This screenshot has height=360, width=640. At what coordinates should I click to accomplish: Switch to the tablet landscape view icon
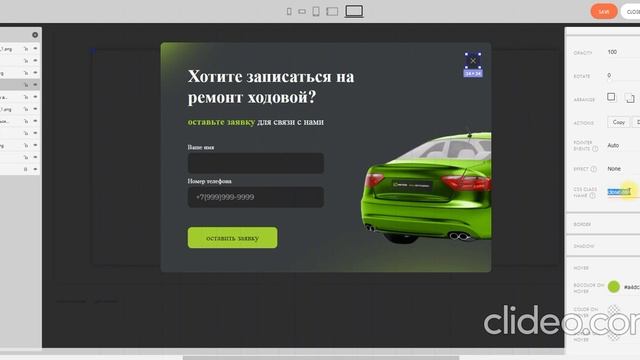[x=332, y=11]
